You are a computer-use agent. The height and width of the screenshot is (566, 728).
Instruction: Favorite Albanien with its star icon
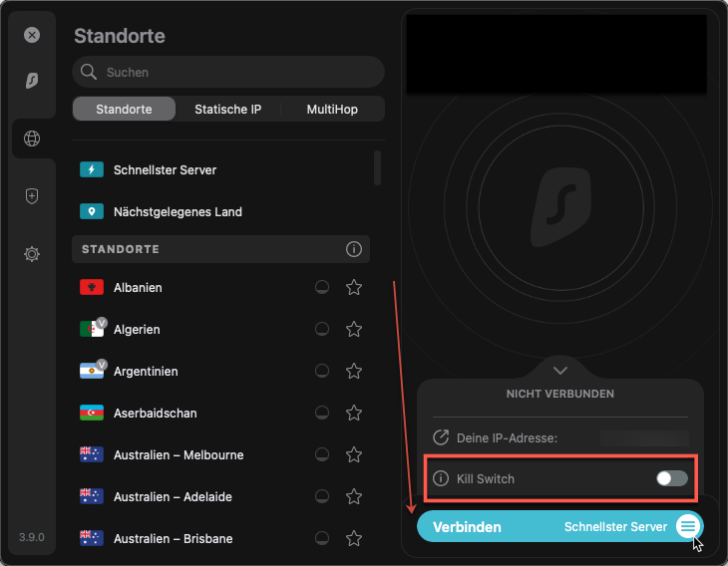pyautogui.click(x=354, y=287)
